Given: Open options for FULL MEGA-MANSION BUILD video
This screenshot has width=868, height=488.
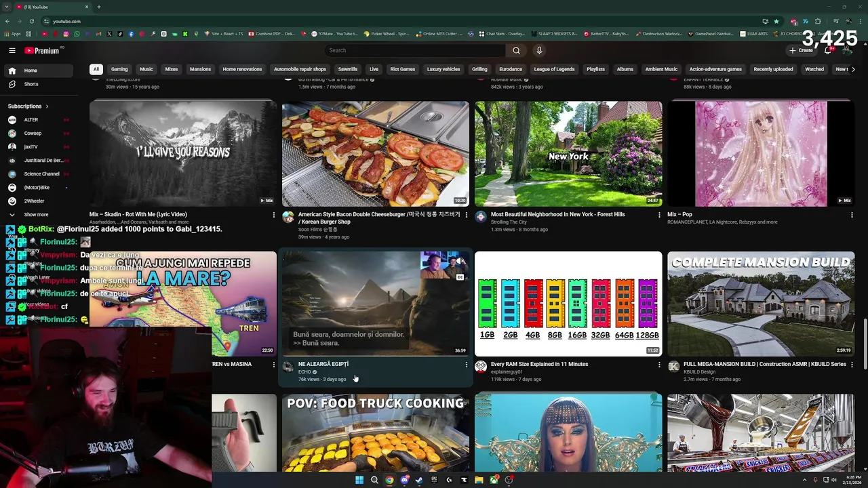Looking at the screenshot, I should (x=852, y=365).
